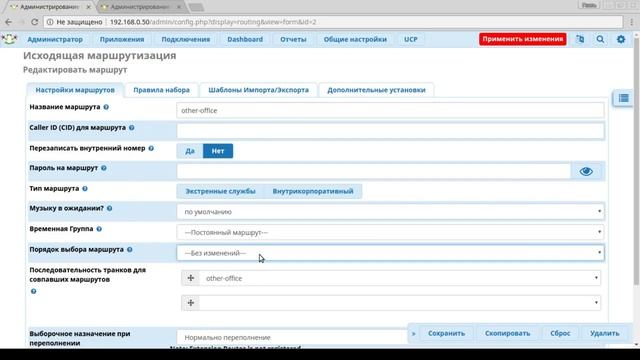640x360 pixels.
Task: Open the settings gear icon
Action: pos(621,39)
